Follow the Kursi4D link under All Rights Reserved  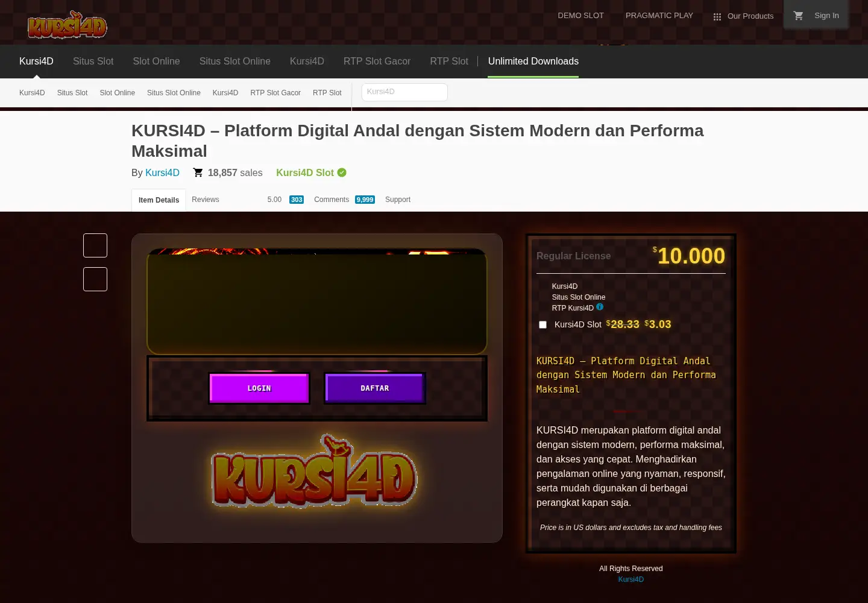pyautogui.click(x=631, y=579)
